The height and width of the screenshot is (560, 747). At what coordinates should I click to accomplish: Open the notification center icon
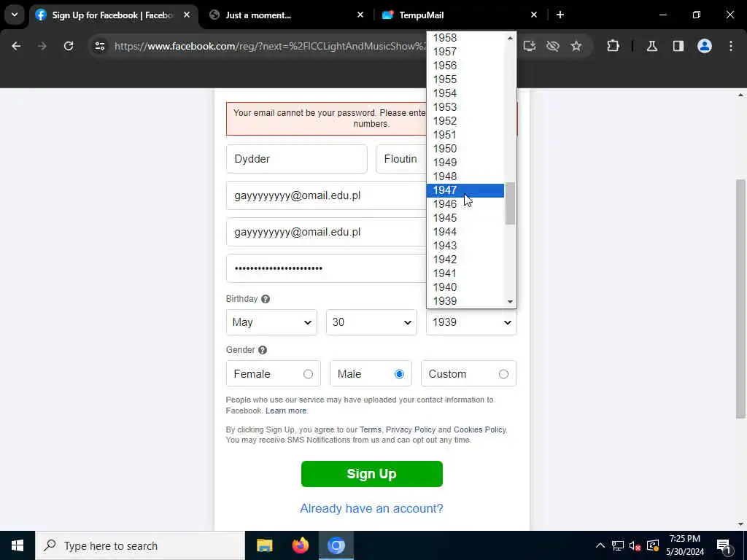tap(724, 546)
